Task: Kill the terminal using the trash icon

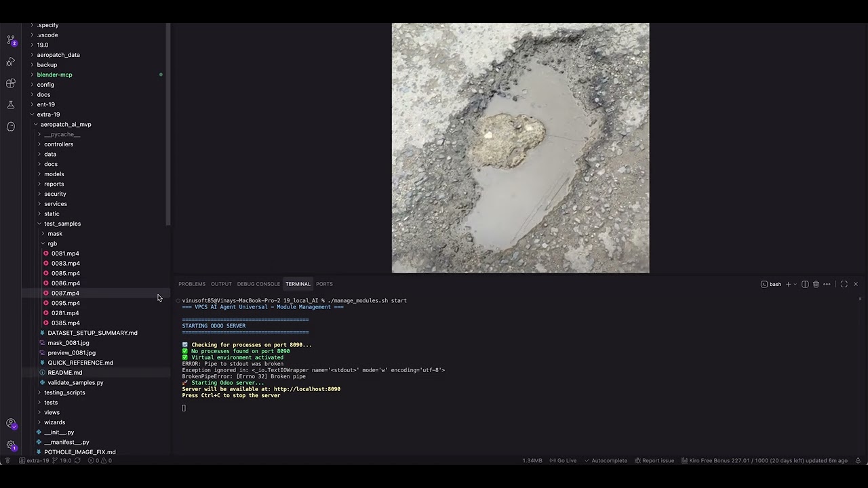Action: 816,284
